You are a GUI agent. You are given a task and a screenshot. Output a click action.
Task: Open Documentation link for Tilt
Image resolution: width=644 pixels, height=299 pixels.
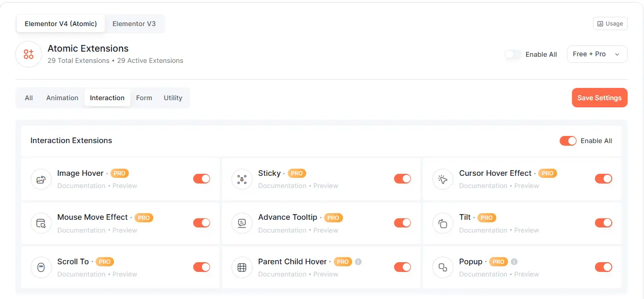click(x=483, y=230)
